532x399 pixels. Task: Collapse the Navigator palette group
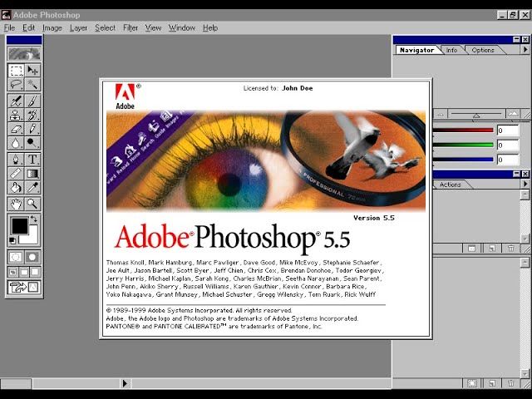[x=517, y=40]
